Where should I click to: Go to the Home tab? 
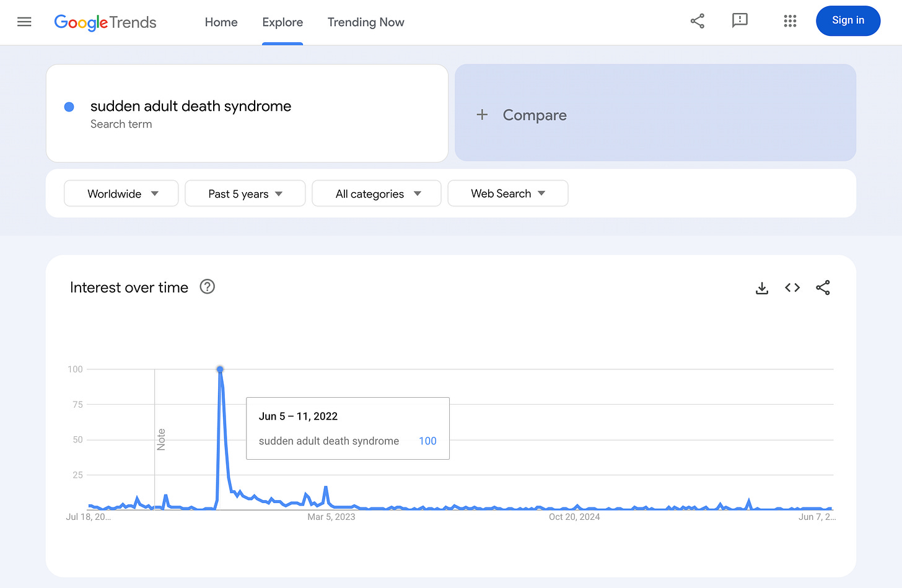tap(221, 22)
